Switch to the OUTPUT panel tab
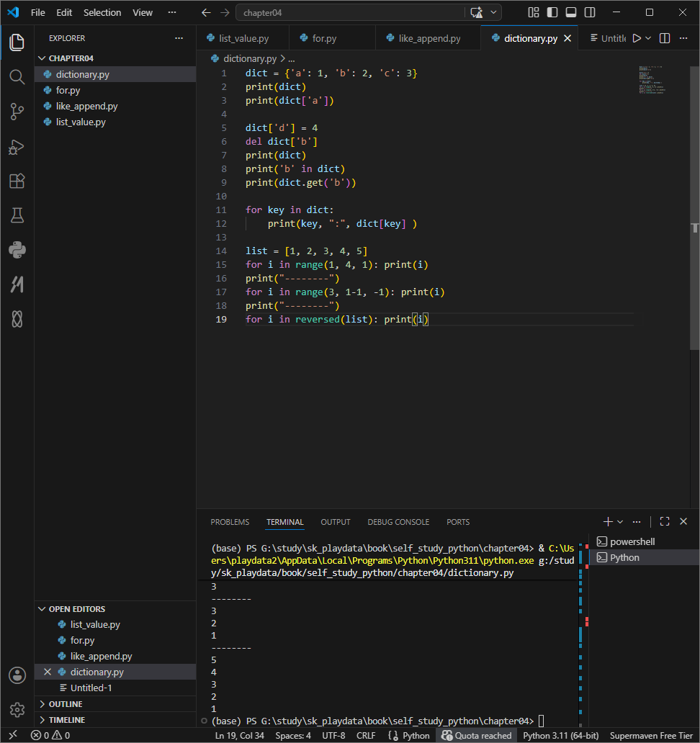 336,522
